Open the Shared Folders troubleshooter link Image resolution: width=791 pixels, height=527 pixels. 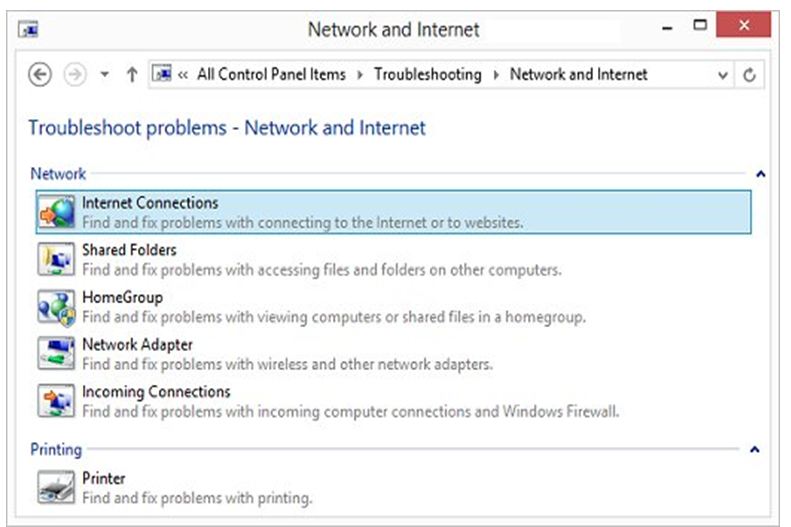(x=129, y=250)
